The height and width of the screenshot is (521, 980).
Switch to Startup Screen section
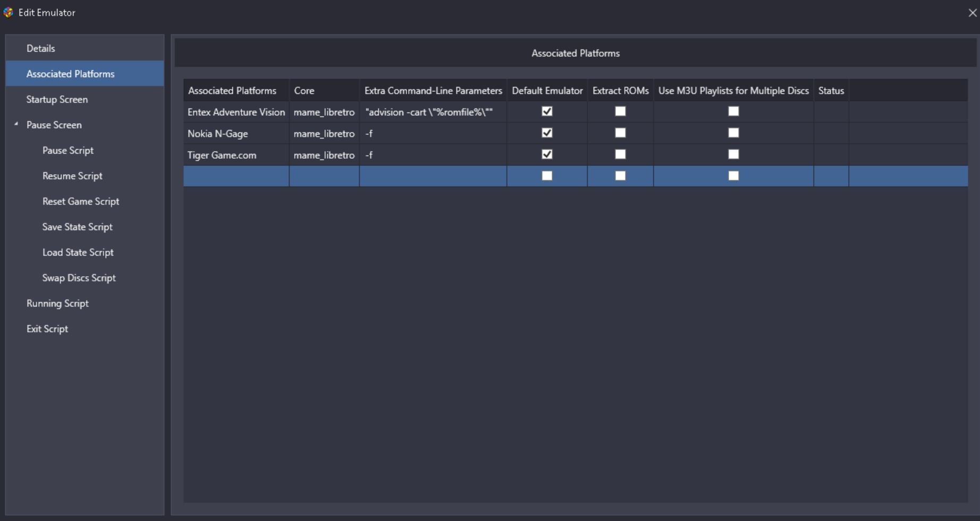(57, 99)
